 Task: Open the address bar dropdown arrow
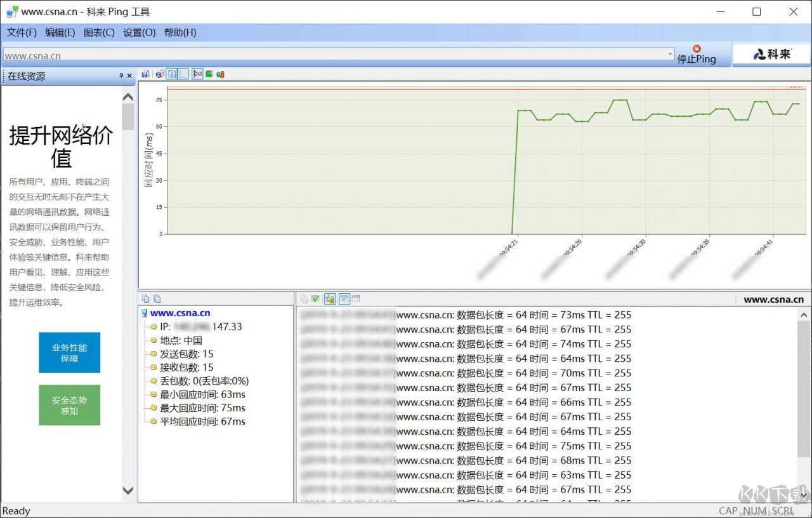[x=671, y=55]
